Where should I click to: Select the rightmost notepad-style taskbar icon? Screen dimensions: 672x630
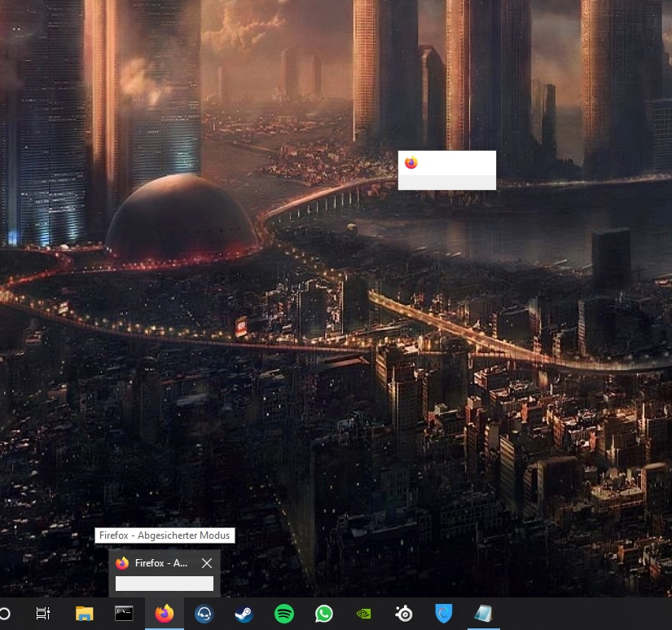tap(484, 614)
